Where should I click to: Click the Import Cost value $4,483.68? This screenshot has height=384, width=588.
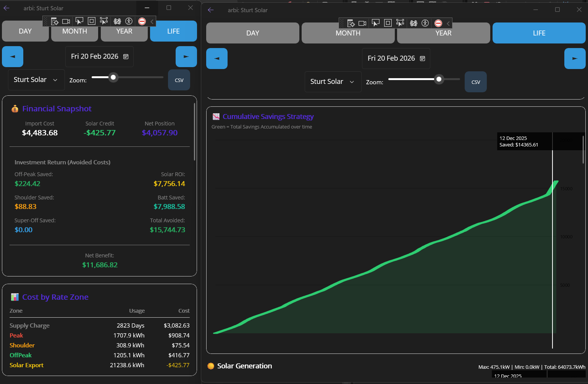click(x=40, y=133)
